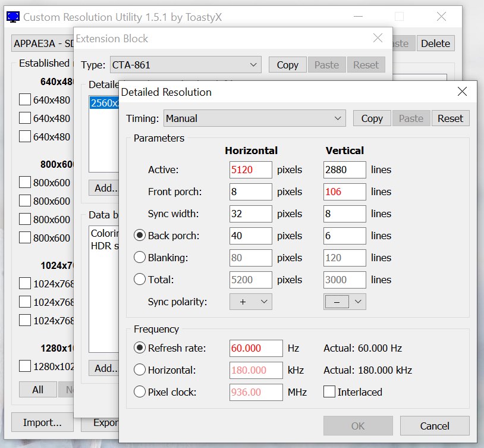Close the Extension Block window
Viewport: 484px width, 448px height.
point(378,38)
